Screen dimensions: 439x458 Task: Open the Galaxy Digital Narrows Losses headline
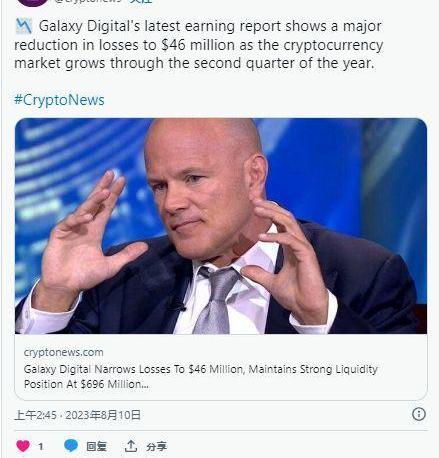201,369
